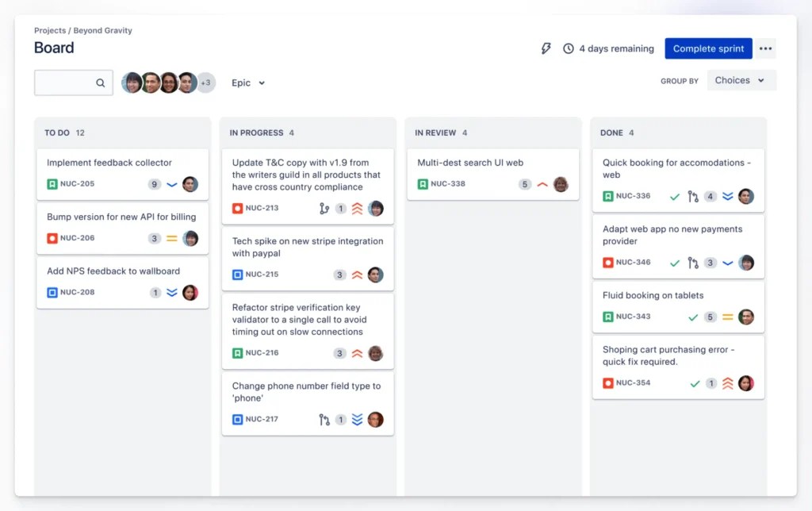Open the Epic filter dropdown
The image size is (812, 511).
tap(248, 83)
